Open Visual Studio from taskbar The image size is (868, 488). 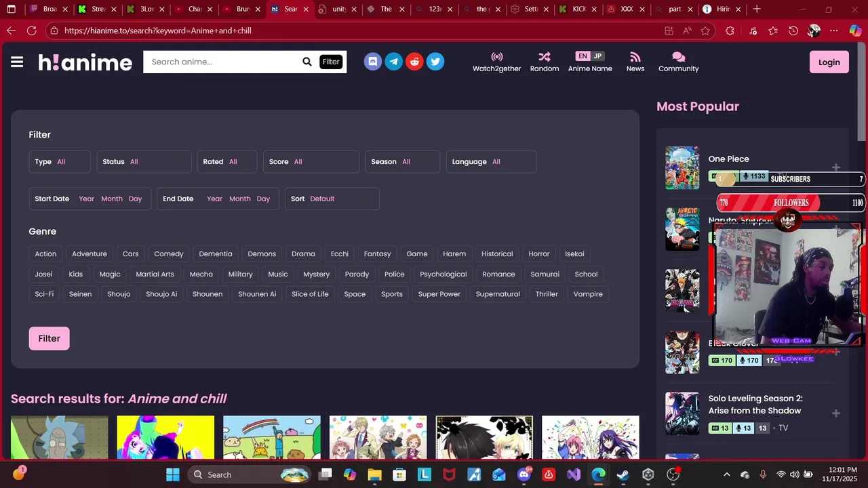[x=574, y=474]
